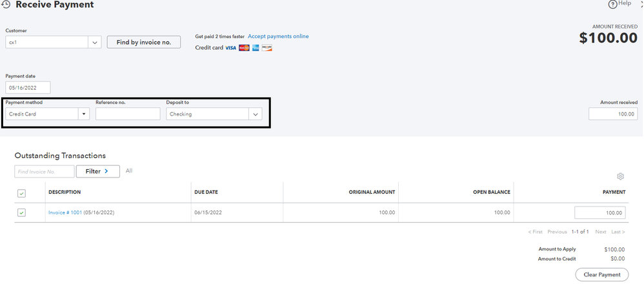Open recent transactions history clock icon
This screenshot has width=644, height=286.
[x=6, y=5]
